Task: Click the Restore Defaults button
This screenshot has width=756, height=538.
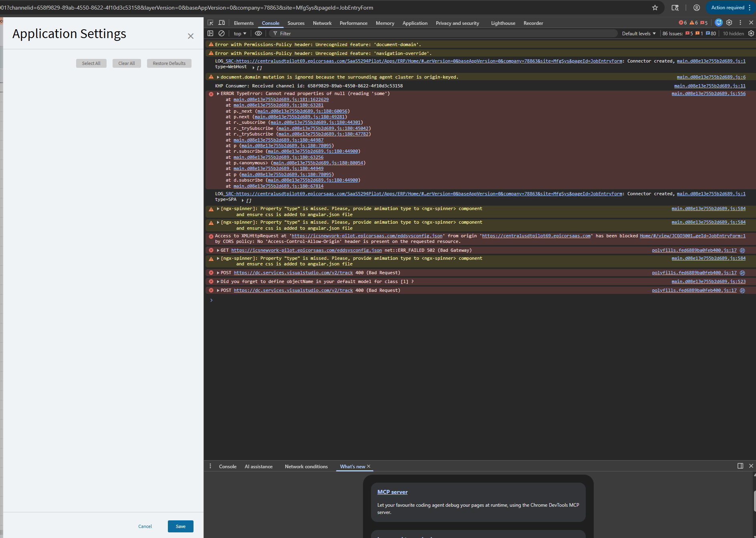Action: click(x=169, y=63)
